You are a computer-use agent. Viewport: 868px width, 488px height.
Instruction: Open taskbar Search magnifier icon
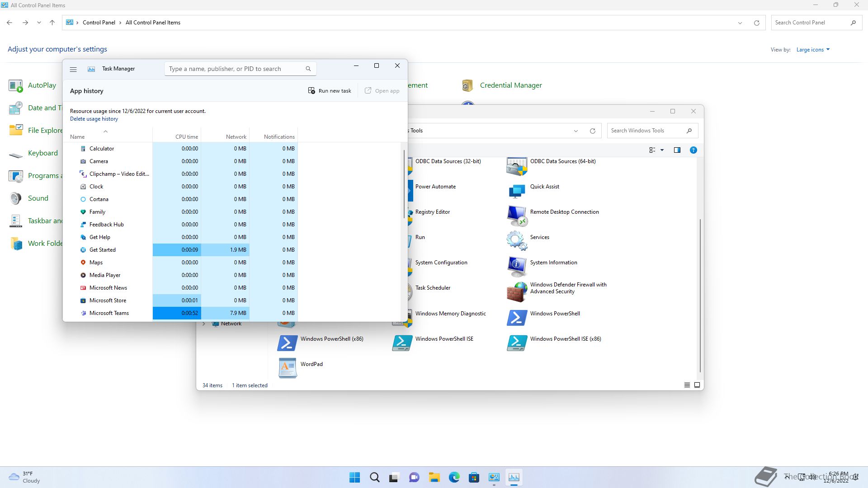point(375,477)
